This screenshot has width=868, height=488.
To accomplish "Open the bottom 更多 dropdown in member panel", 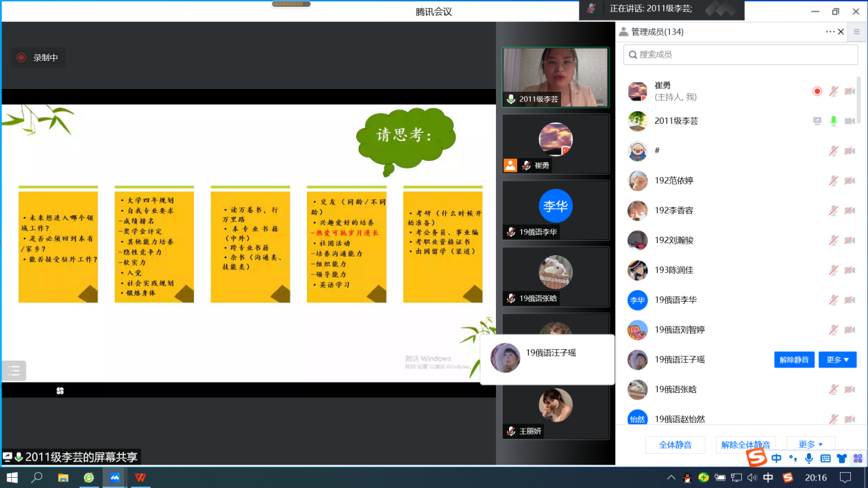I will (810, 445).
